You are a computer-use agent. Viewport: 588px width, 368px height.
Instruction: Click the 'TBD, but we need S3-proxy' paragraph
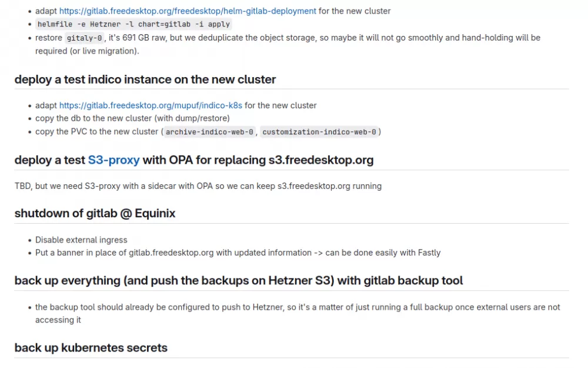198,186
